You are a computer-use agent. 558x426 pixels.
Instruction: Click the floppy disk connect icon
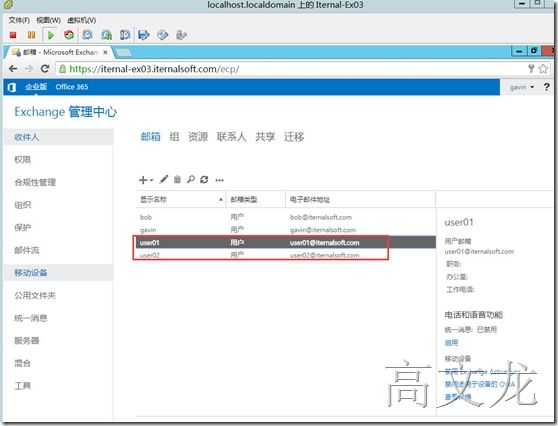click(x=144, y=35)
